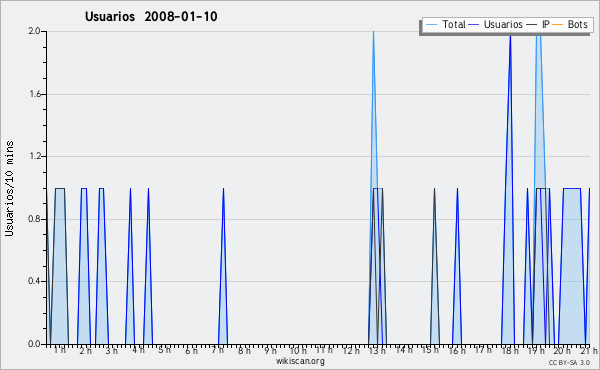Click the '10 h' x-axis label
Viewport: 600px width, 370px height.
[x=298, y=350]
